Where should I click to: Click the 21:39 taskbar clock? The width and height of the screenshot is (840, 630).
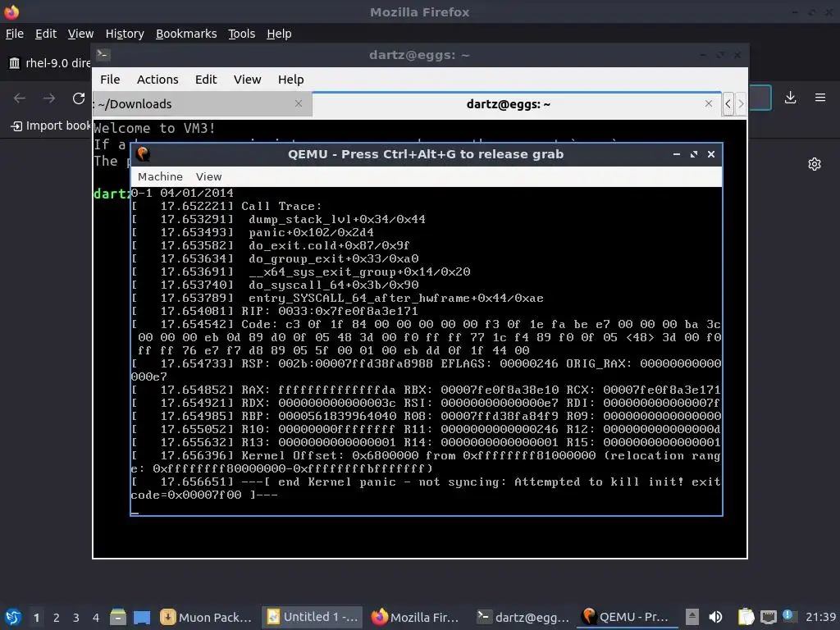click(820, 617)
